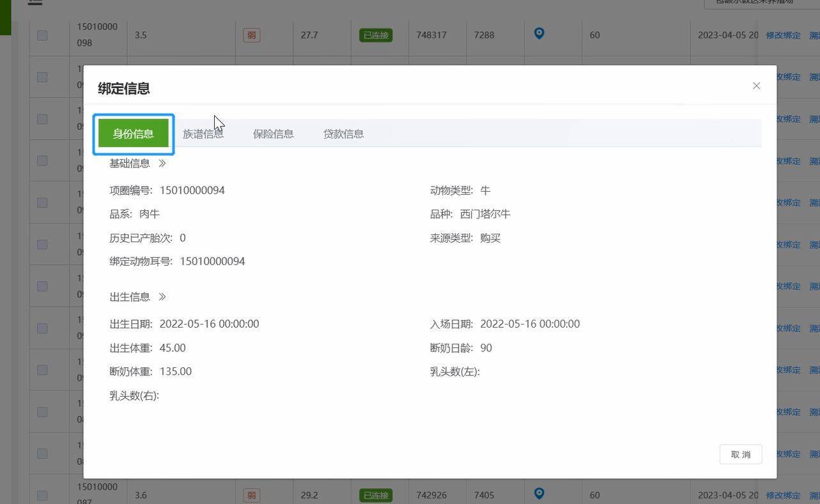Collapse the 出生信息 section chevron
Image resolution: width=820 pixels, height=504 pixels.
(162, 297)
